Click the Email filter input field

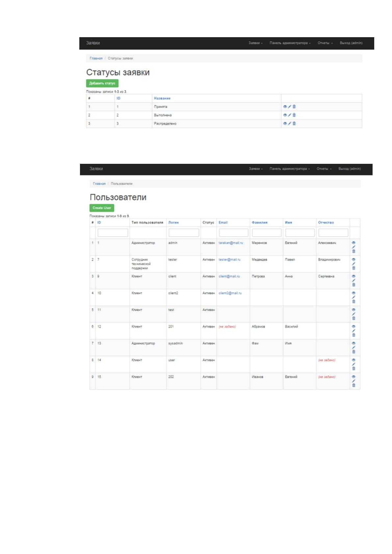(233, 233)
